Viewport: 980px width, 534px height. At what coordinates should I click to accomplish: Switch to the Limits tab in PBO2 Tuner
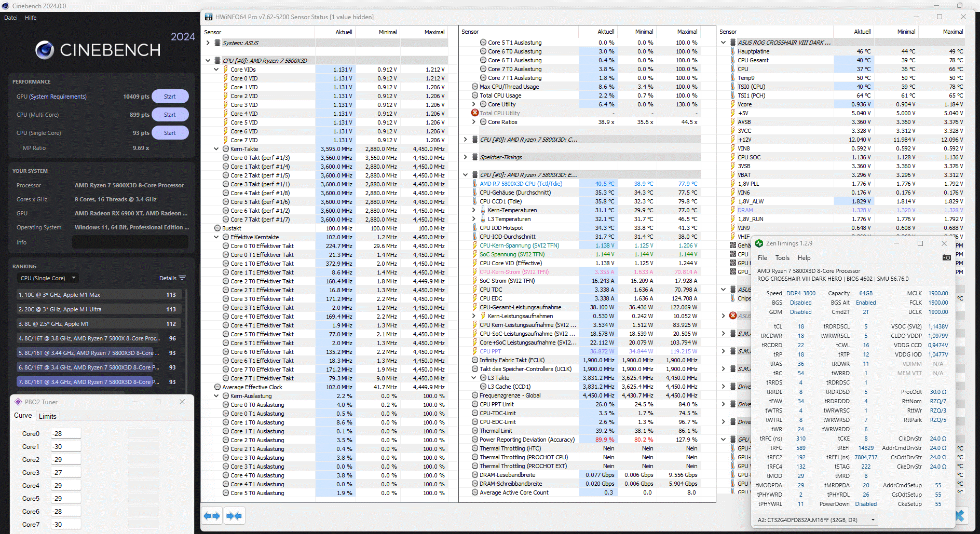click(x=47, y=416)
